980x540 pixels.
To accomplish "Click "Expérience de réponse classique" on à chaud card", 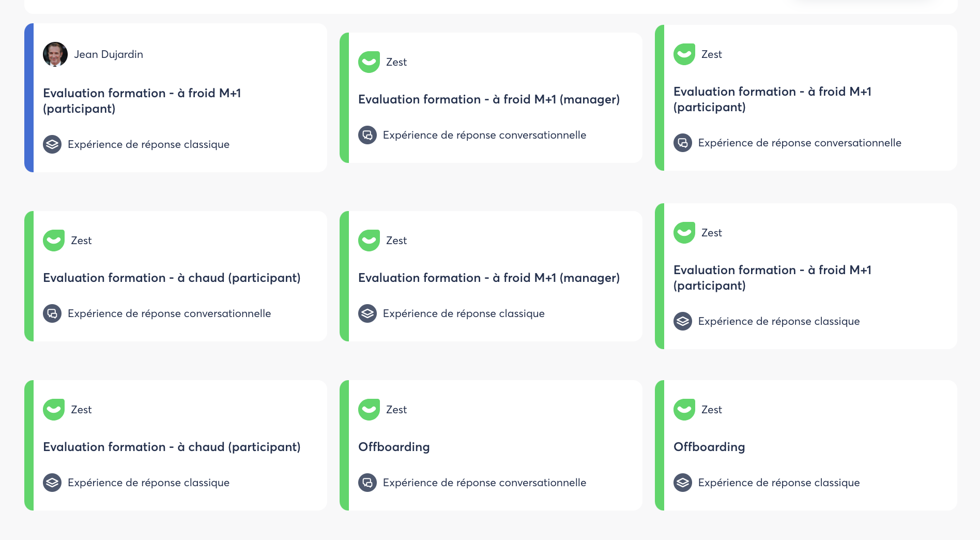I will [148, 483].
